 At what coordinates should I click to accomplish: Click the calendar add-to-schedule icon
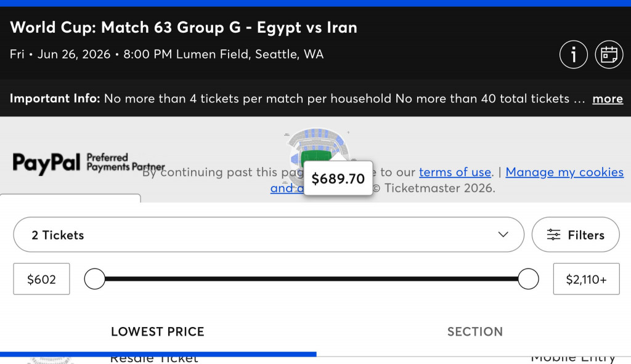tap(609, 54)
